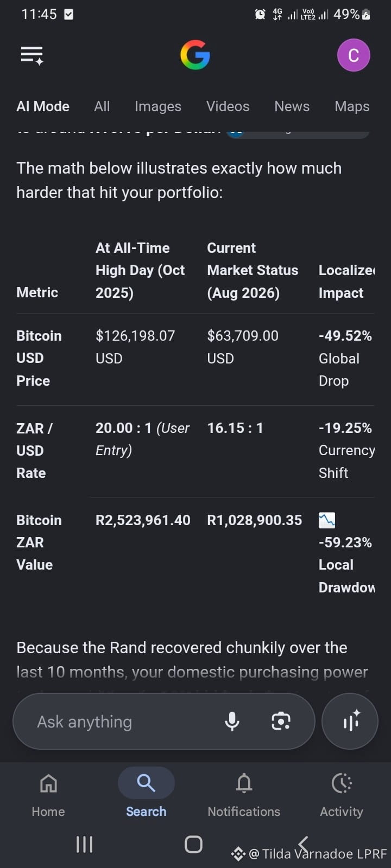Switch to the Images tab
The width and height of the screenshot is (391, 868).
(158, 106)
